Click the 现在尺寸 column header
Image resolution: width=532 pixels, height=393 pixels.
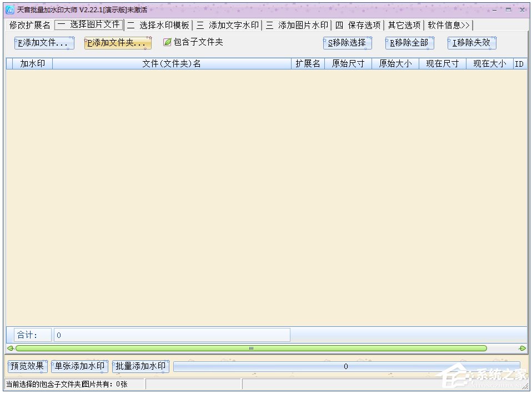point(443,64)
